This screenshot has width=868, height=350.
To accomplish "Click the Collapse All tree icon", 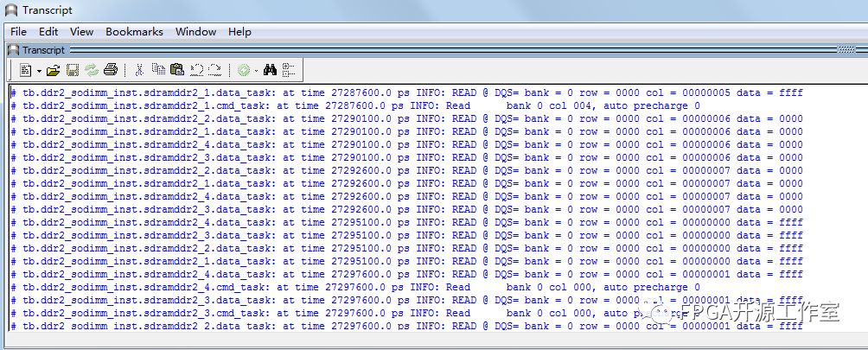I will coord(289,70).
